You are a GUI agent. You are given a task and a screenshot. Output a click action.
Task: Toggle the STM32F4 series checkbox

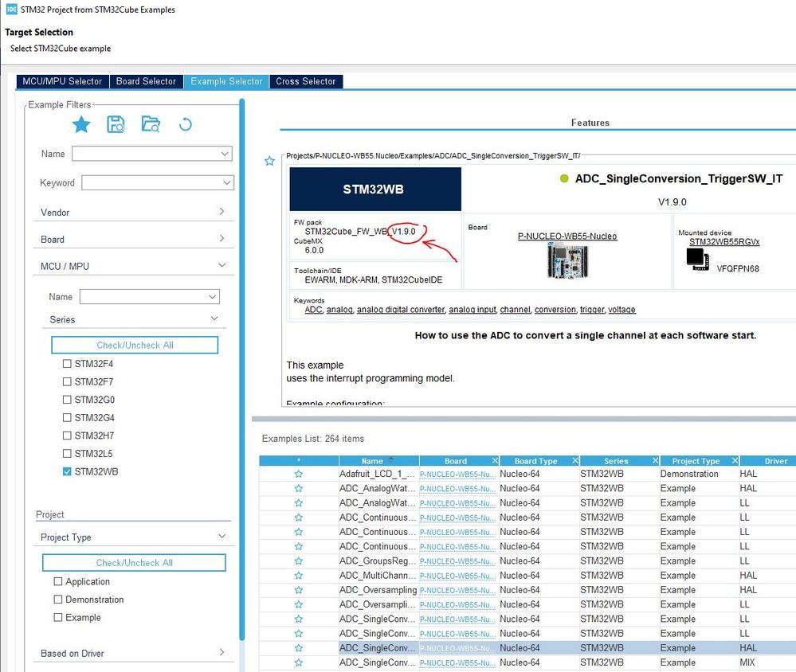[x=66, y=364]
